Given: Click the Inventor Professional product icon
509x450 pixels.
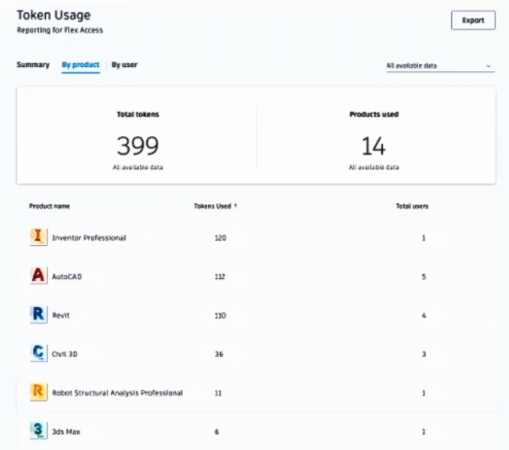Looking at the screenshot, I should pyautogui.click(x=39, y=237).
